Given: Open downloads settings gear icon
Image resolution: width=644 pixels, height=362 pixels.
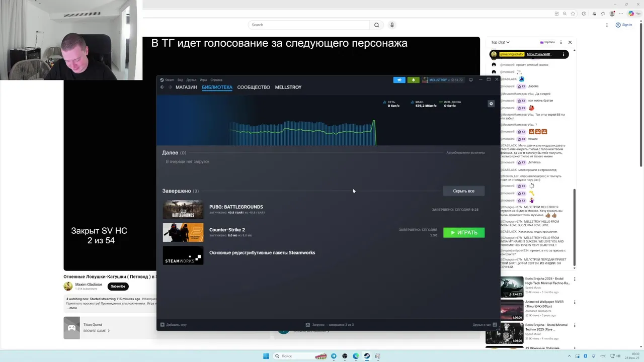Looking at the screenshot, I should pos(491,104).
